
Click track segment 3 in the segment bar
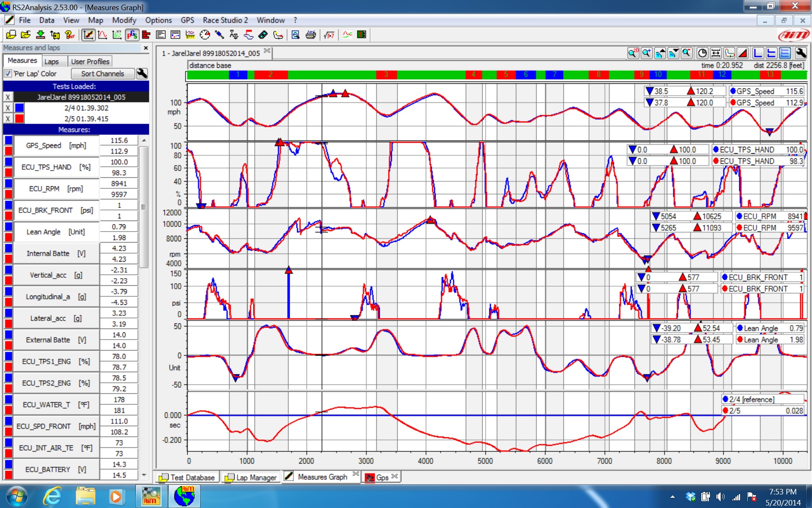point(386,75)
